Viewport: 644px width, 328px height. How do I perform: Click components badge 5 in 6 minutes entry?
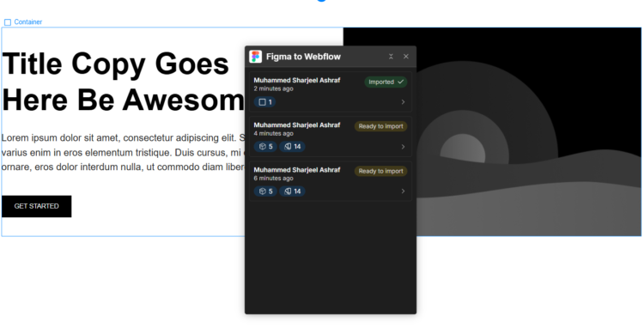(265, 191)
